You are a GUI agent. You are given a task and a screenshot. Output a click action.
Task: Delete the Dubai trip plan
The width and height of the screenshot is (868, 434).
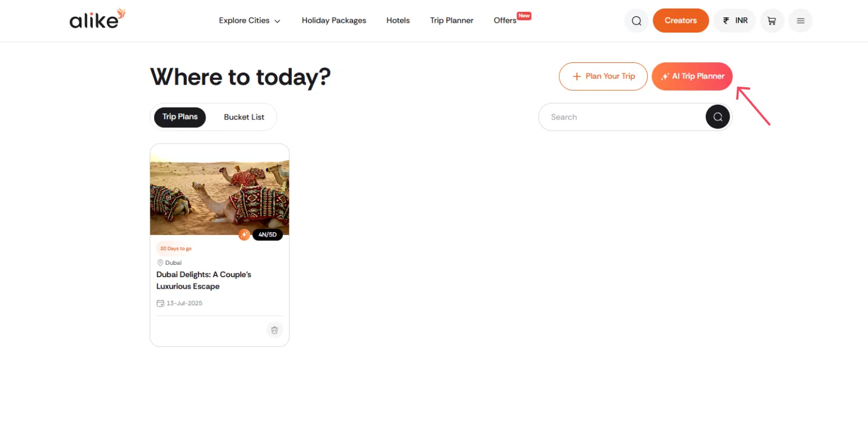pyautogui.click(x=275, y=330)
